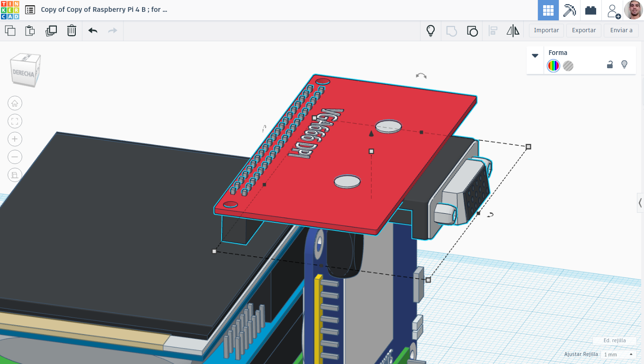Invite collaborators with add-person icon
Image resolution: width=644 pixels, height=364 pixels.
click(613, 10)
